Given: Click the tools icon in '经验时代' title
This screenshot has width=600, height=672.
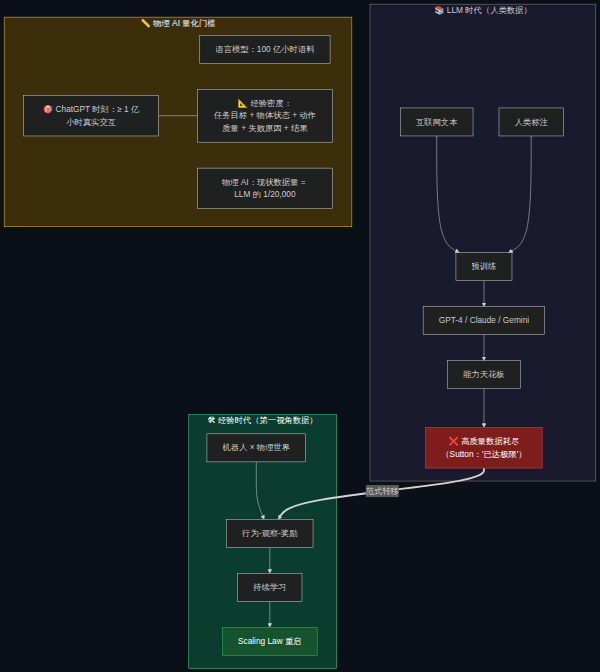Looking at the screenshot, I should pyautogui.click(x=211, y=420).
